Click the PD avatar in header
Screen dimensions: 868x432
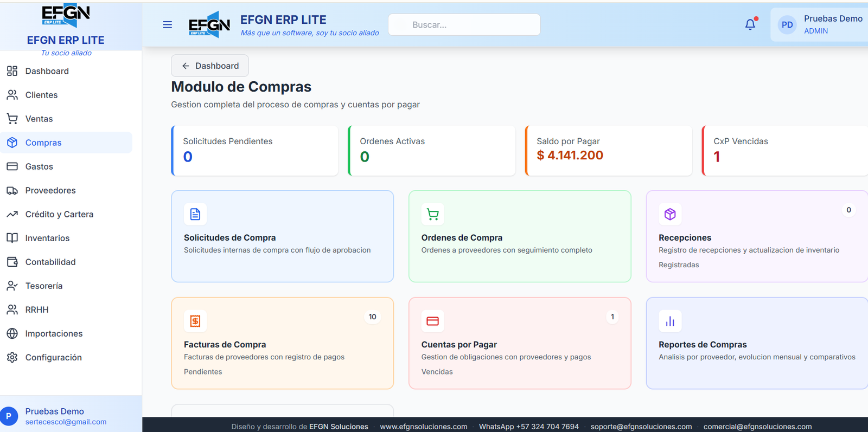tap(787, 25)
